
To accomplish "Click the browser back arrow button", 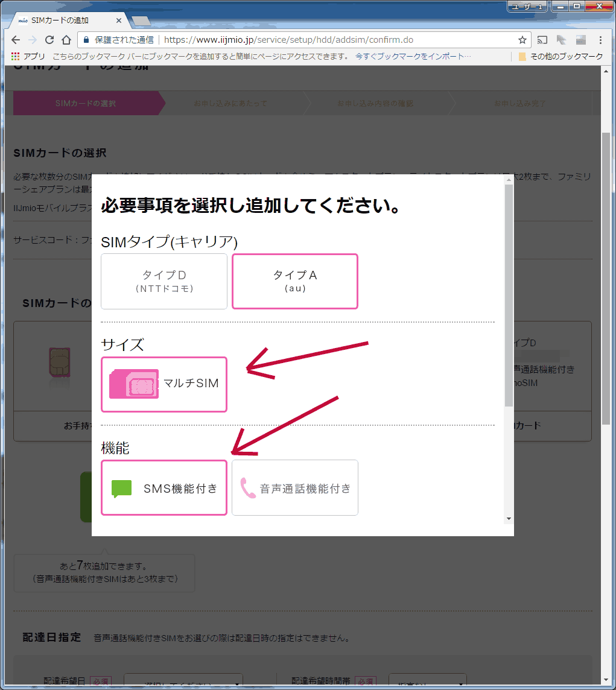I will click(16, 40).
